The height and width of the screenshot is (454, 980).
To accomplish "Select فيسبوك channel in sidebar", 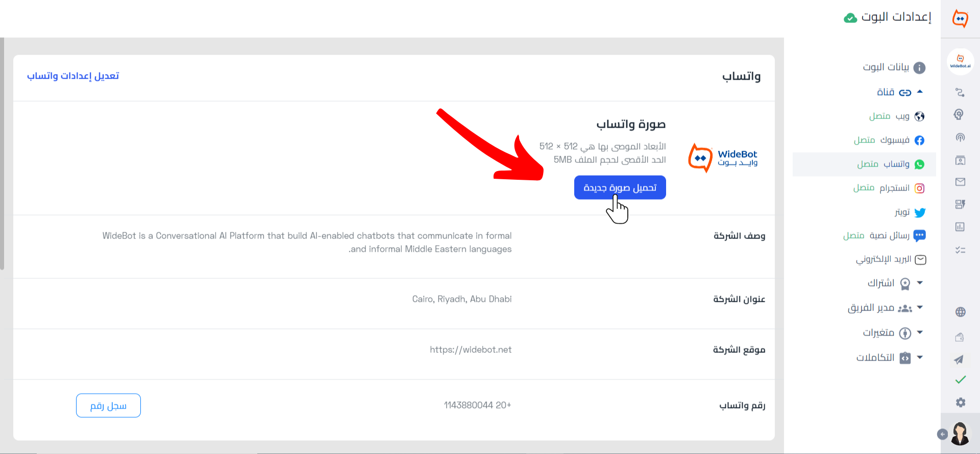I will coord(889,140).
